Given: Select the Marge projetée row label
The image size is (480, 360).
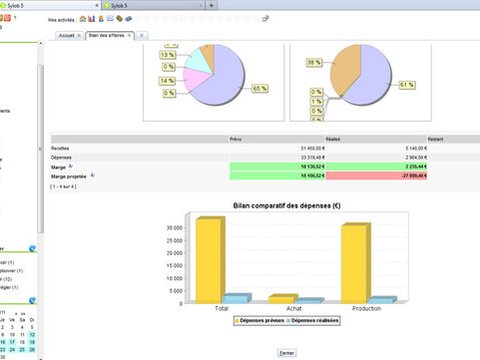Looking at the screenshot, I should coord(69,176).
